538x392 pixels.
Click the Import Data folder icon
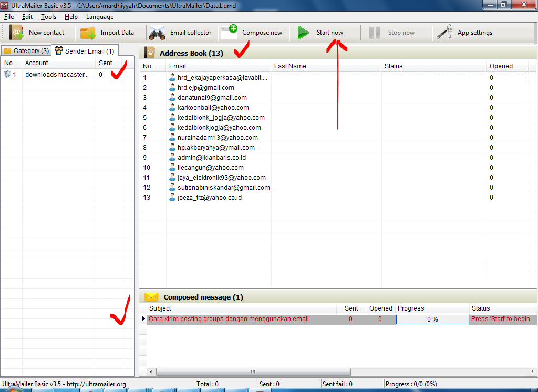click(88, 33)
